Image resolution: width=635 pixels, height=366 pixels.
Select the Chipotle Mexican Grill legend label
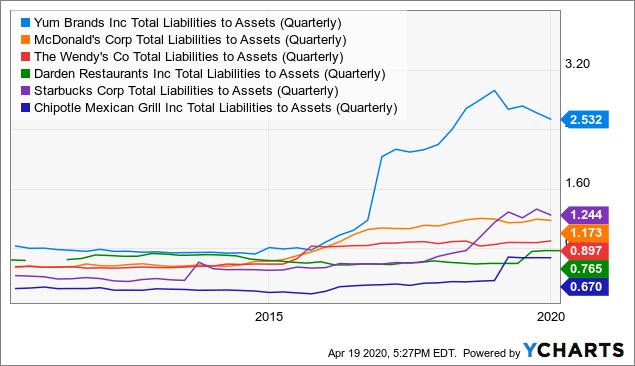coord(215,108)
